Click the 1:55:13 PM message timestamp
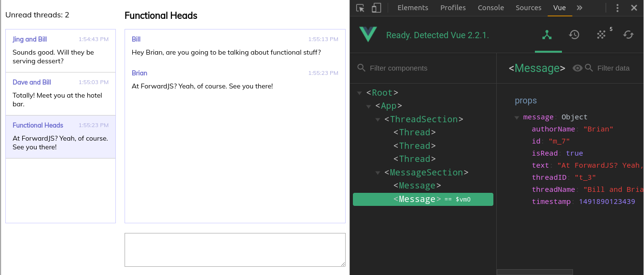The width and height of the screenshot is (644, 275). [323, 39]
